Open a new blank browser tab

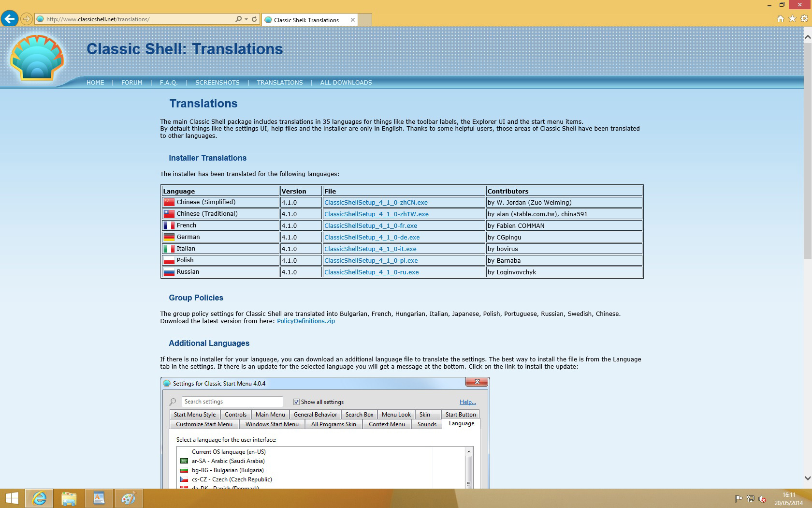pos(365,20)
